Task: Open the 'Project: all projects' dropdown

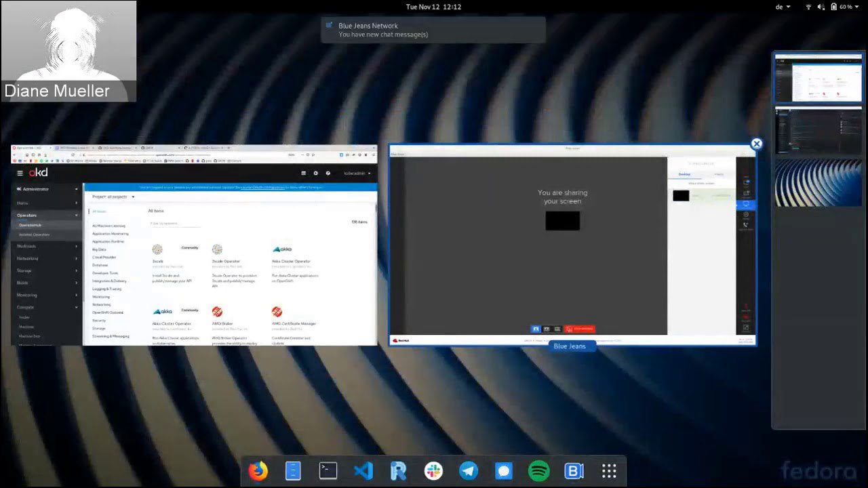Action: pos(113,197)
